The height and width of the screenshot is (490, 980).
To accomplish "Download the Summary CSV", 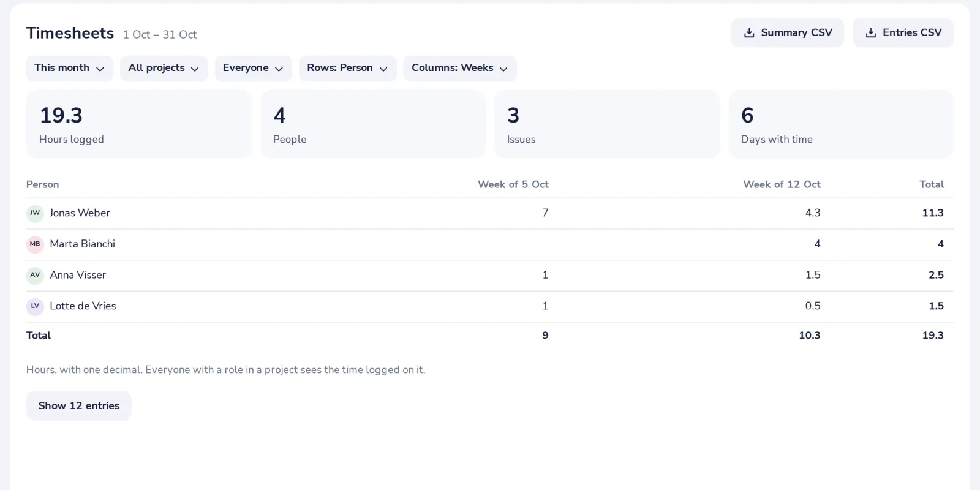I will 787,32.
